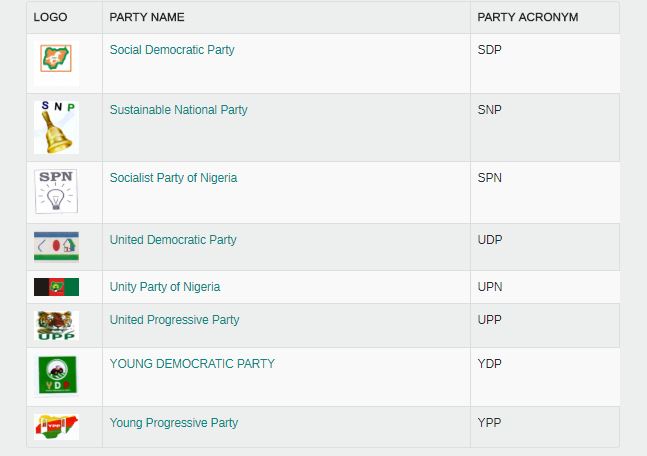647x456 pixels.
Task: Click the United Democratic Party logo
Action: point(56,246)
